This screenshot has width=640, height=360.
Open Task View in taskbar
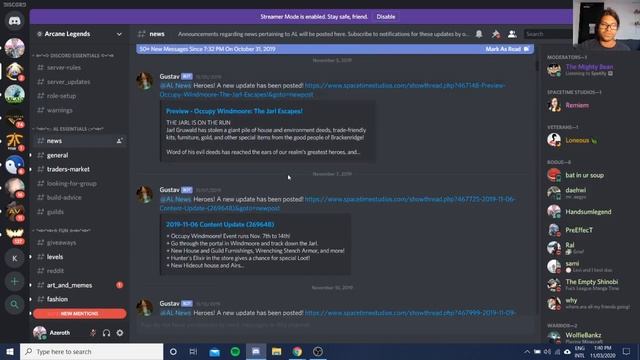click(193, 352)
